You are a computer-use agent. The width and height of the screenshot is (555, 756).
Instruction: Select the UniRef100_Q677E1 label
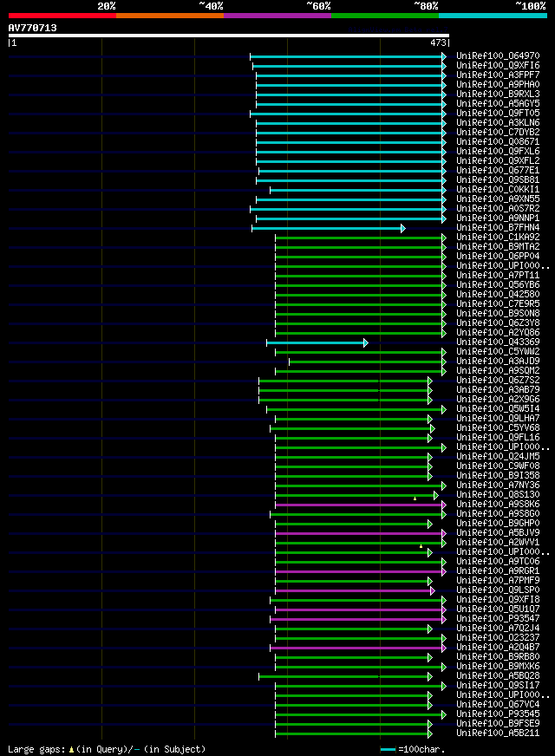498,171
